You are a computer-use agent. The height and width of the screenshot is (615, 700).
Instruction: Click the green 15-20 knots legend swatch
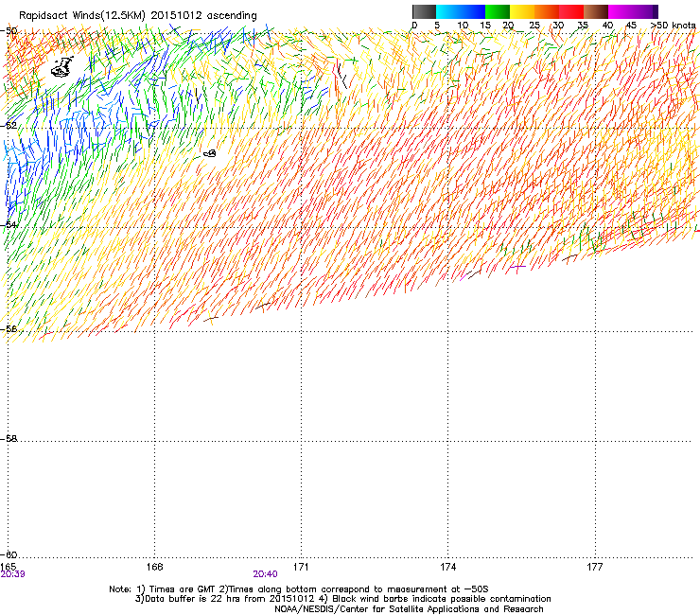coord(498,11)
